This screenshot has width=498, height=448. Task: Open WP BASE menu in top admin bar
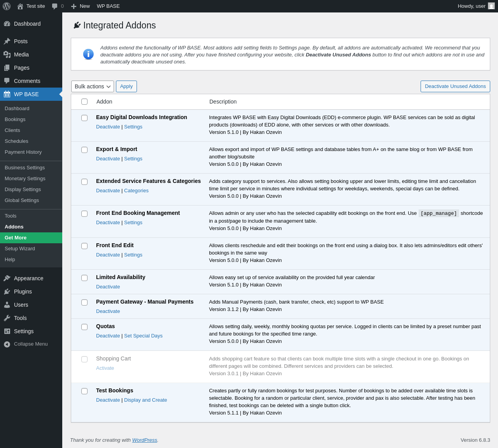coord(108,6)
